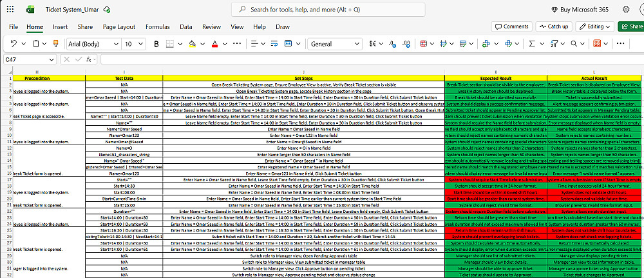Viewport: 644px width, 278px height.
Task: Click the sort and filter icon
Action: coord(554,44)
